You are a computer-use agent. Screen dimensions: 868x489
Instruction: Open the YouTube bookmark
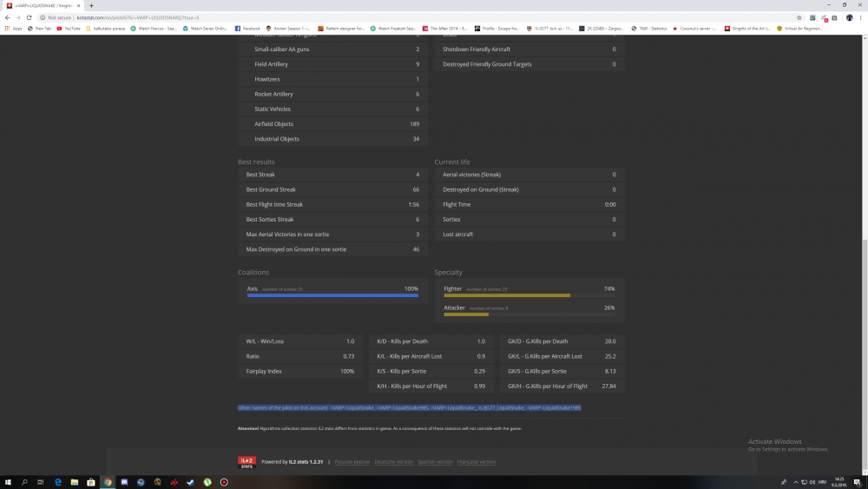pos(70,28)
